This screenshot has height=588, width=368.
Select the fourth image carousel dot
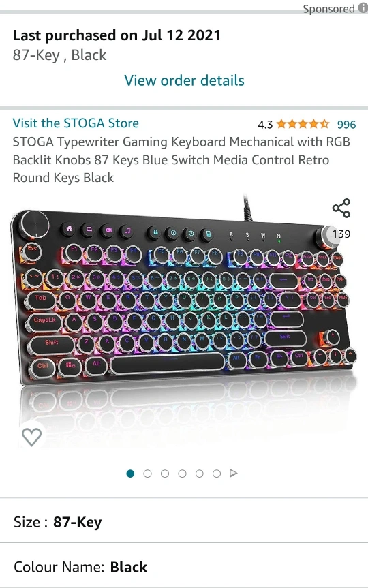[182, 474]
